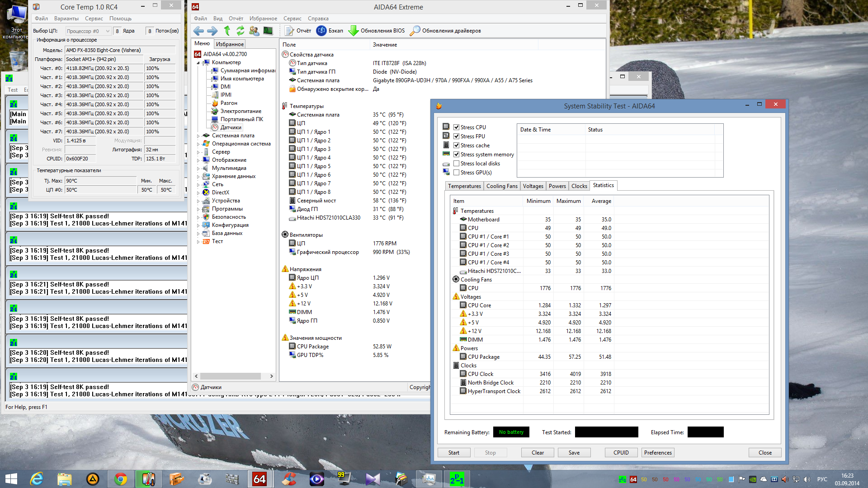
Task: Click right scroll arrow under AIDA64 tree
Action: 271,376
